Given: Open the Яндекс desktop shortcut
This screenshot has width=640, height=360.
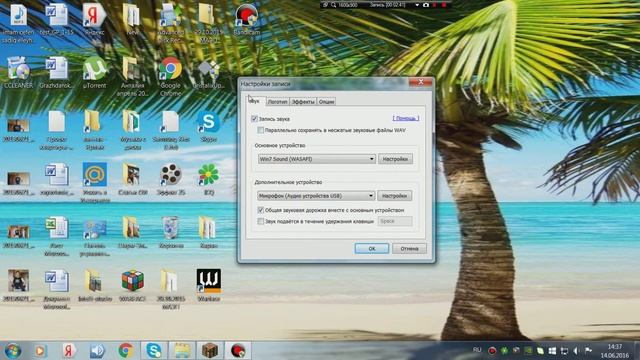Looking at the screenshot, I should [94, 19].
